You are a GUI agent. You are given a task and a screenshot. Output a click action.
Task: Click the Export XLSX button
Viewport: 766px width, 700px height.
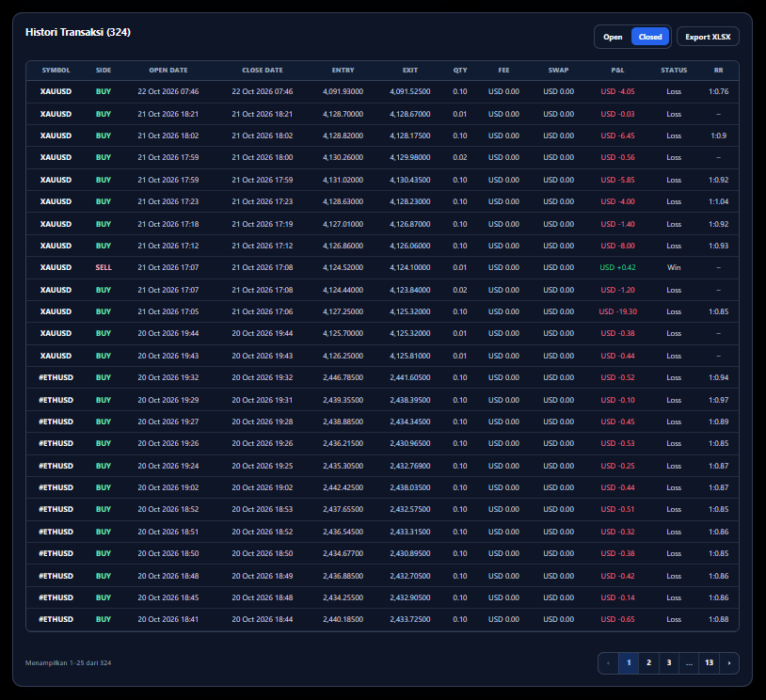click(x=708, y=37)
